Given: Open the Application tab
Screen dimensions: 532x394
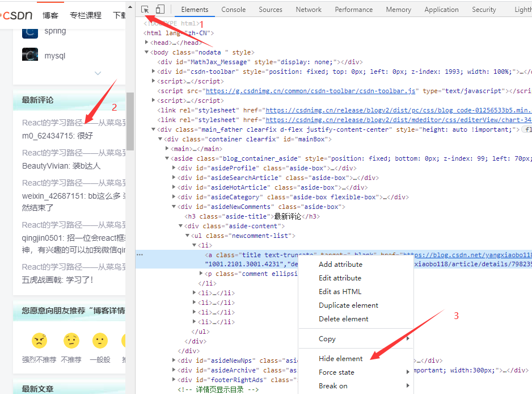Looking at the screenshot, I should click(x=441, y=10).
